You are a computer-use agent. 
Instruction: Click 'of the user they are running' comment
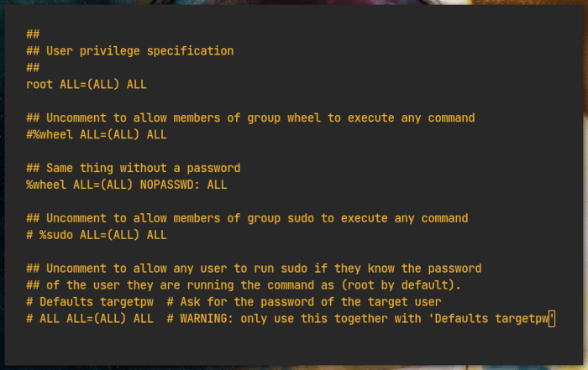pos(151,285)
